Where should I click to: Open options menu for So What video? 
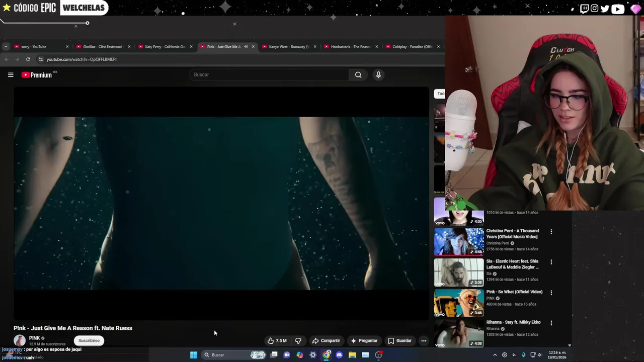point(551,293)
